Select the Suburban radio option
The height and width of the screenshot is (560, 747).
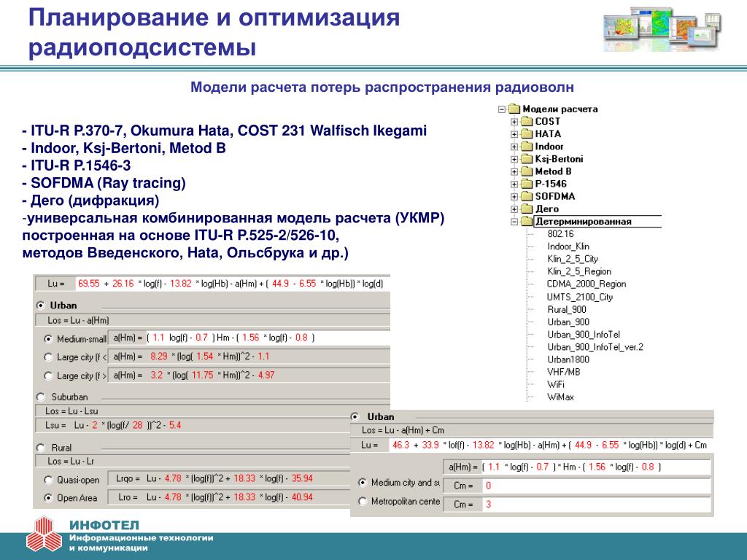pyautogui.click(x=41, y=397)
